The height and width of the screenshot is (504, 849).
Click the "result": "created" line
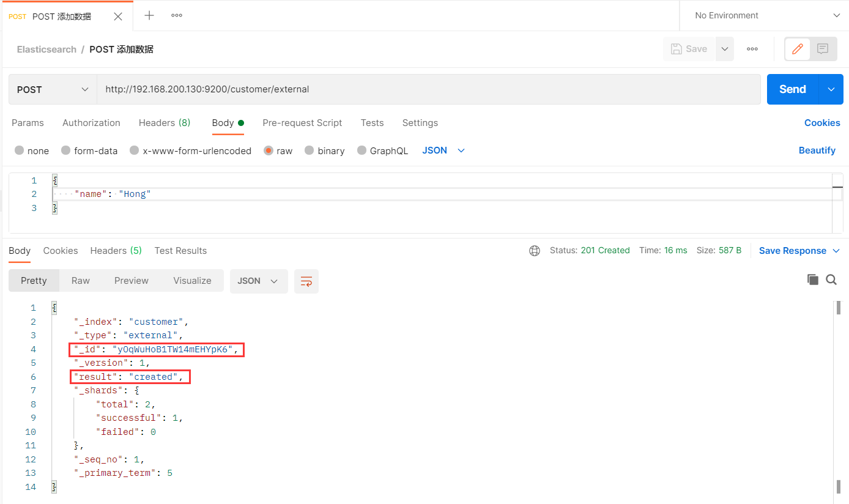point(129,377)
